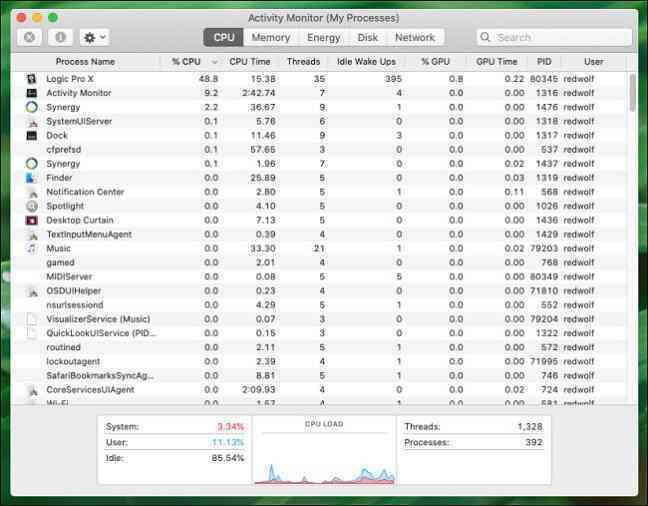The image size is (648, 506).
Task: Select the nsurlsessiond process row
Action: pos(320,305)
